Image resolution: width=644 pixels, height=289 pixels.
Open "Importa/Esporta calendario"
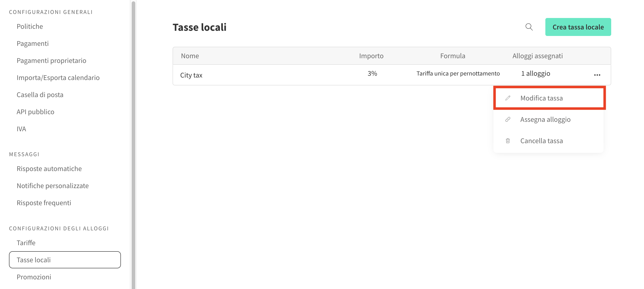click(x=58, y=78)
